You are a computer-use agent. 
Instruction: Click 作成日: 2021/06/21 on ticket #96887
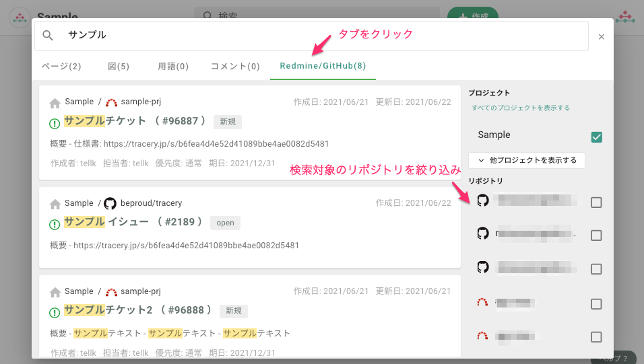[331, 102]
